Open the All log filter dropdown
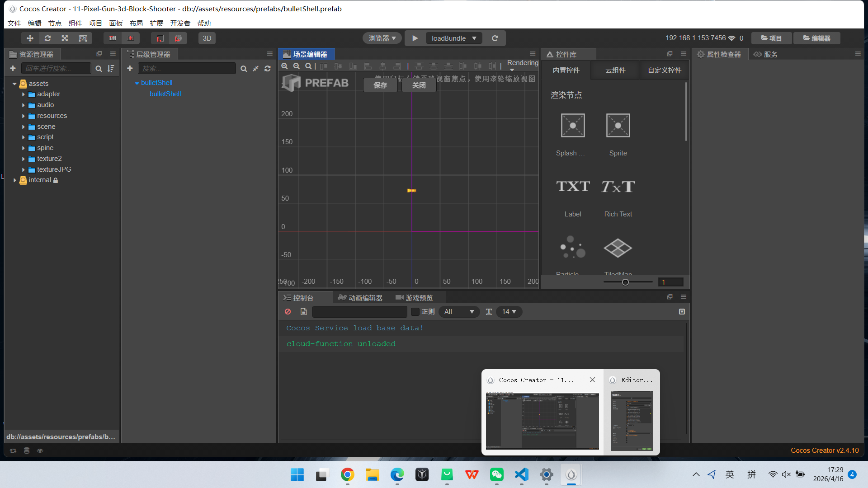 459,312
